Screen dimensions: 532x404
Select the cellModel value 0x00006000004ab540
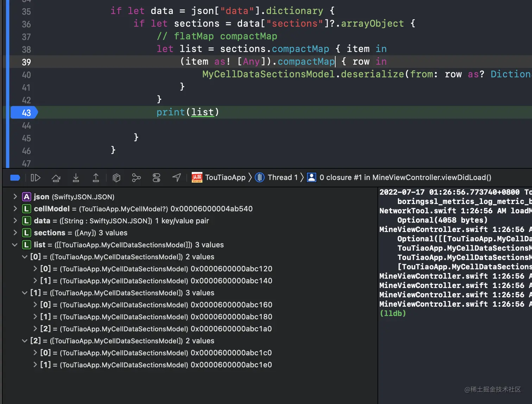pyautogui.click(x=211, y=209)
